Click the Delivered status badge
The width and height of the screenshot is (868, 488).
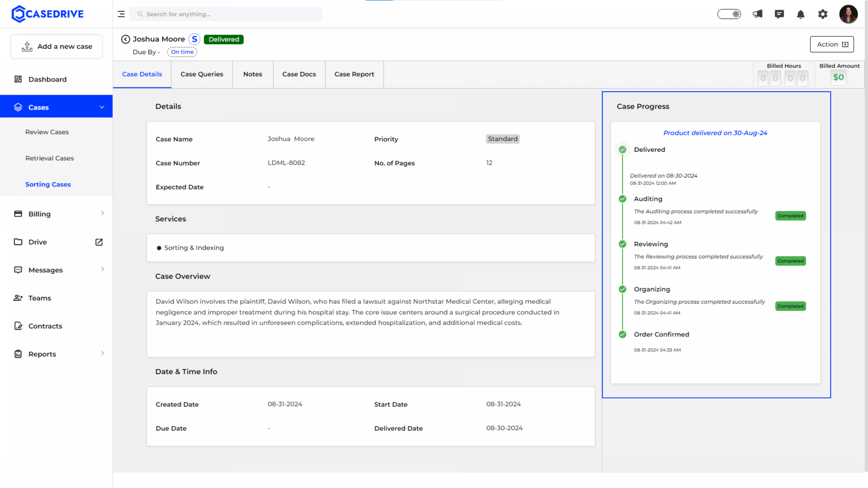pos(224,39)
